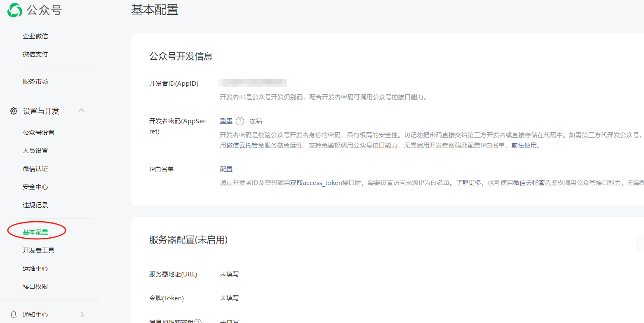Open 微信认证 menu item
Image resolution: width=644 pixels, height=323 pixels.
click(x=35, y=169)
